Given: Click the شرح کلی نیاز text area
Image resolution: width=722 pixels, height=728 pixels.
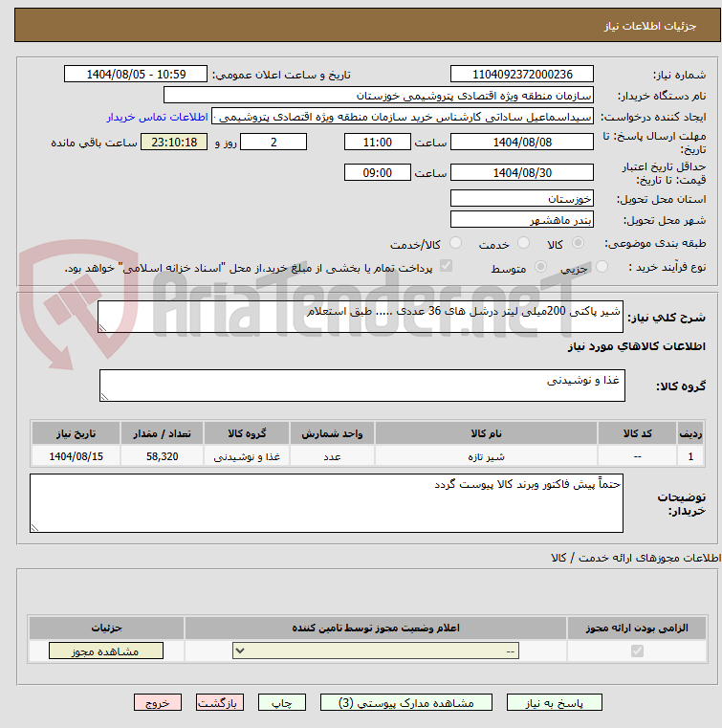Looking at the screenshot, I should pyautogui.click(x=361, y=317).
